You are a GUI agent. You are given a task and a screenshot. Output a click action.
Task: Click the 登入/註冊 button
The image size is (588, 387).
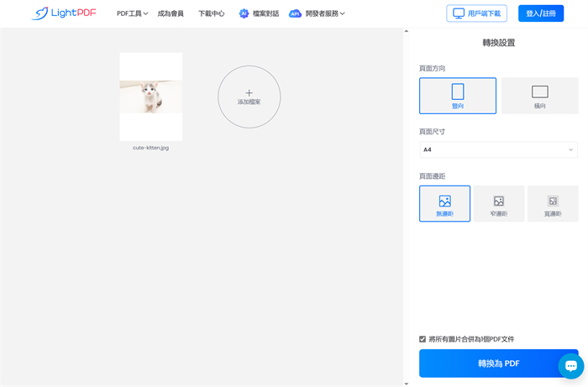[540, 13]
